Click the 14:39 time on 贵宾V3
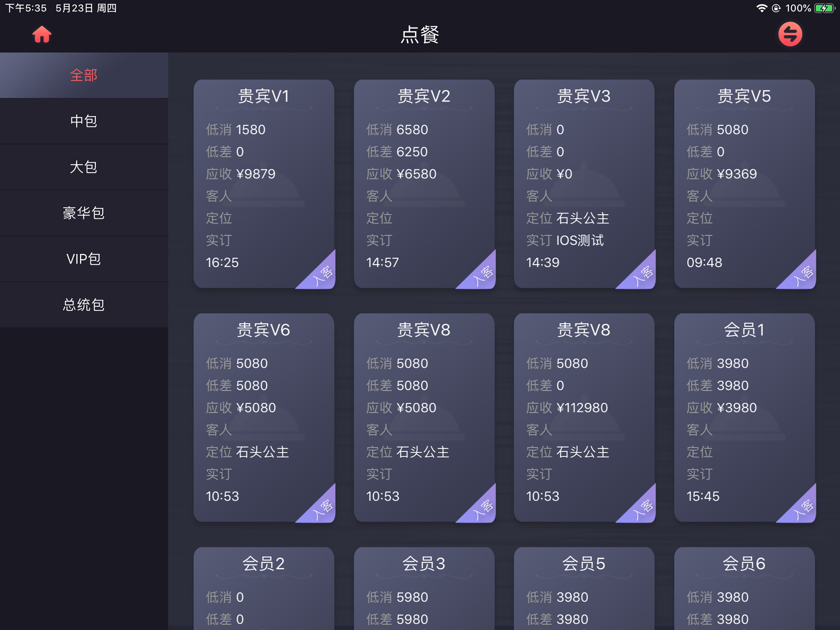 [543, 263]
